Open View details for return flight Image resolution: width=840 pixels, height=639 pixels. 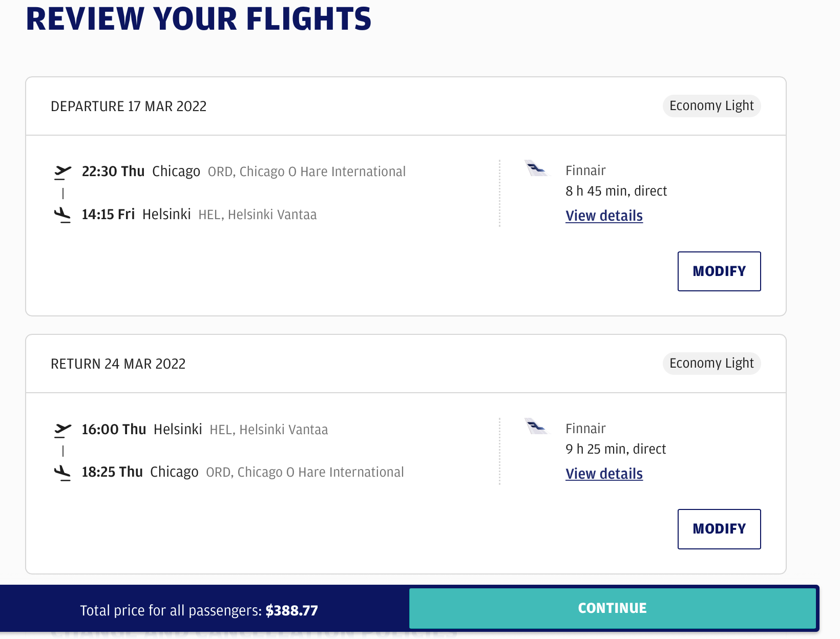(604, 474)
